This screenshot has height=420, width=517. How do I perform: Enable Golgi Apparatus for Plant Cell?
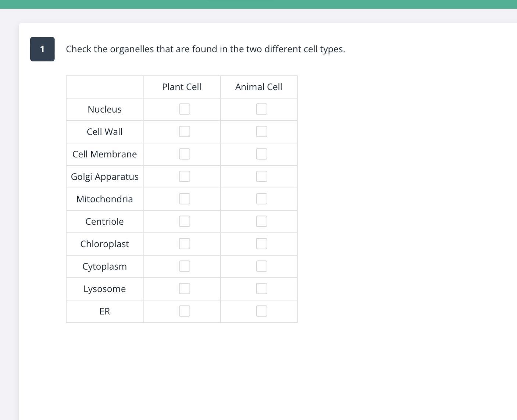point(185,177)
